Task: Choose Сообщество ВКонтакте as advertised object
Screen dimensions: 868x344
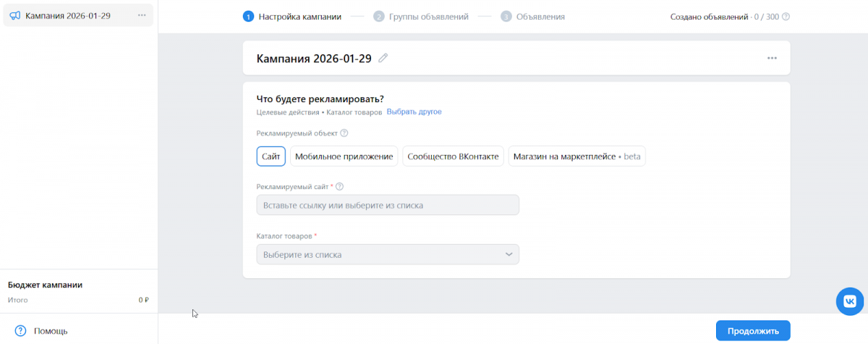Action: click(453, 156)
